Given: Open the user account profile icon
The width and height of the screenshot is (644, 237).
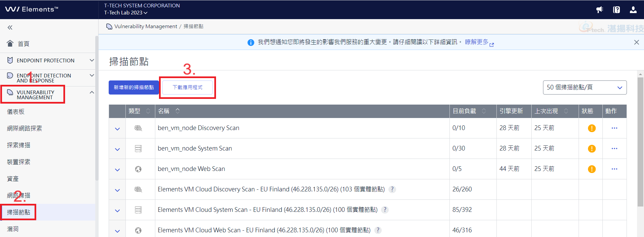Looking at the screenshot, I should click(633, 10).
